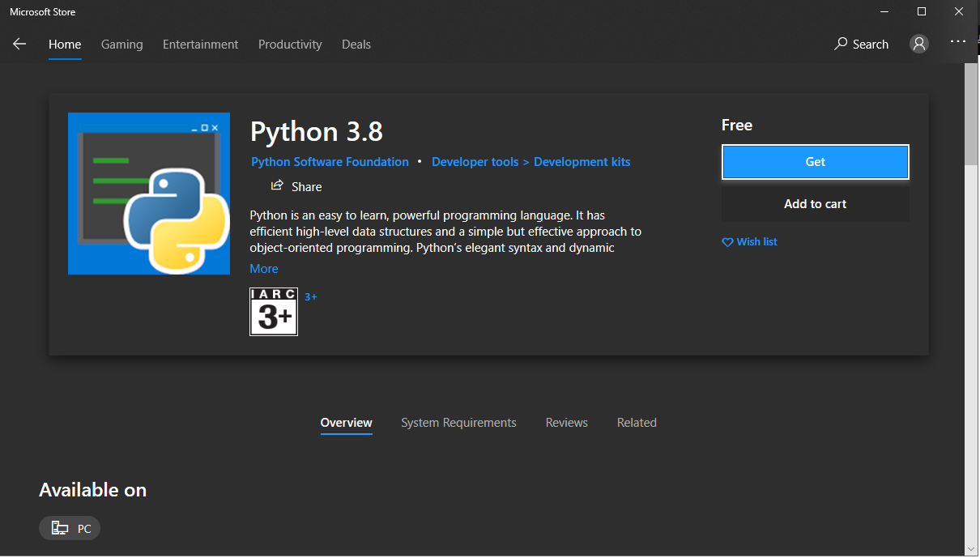This screenshot has width=980, height=558.
Task: Click the back arrow icon
Action: 19,45
